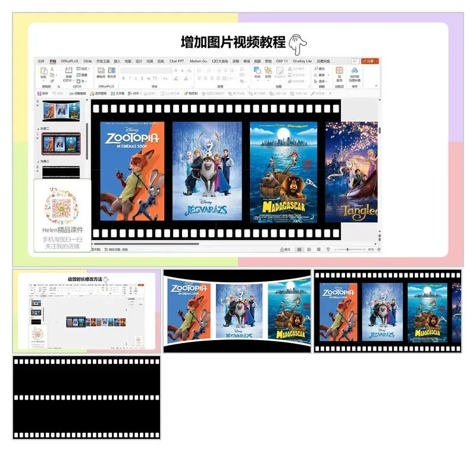The width and height of the screenshot is (476, 452).
Task: Click the Cut scissors icon
Action: tap(52, 69)
